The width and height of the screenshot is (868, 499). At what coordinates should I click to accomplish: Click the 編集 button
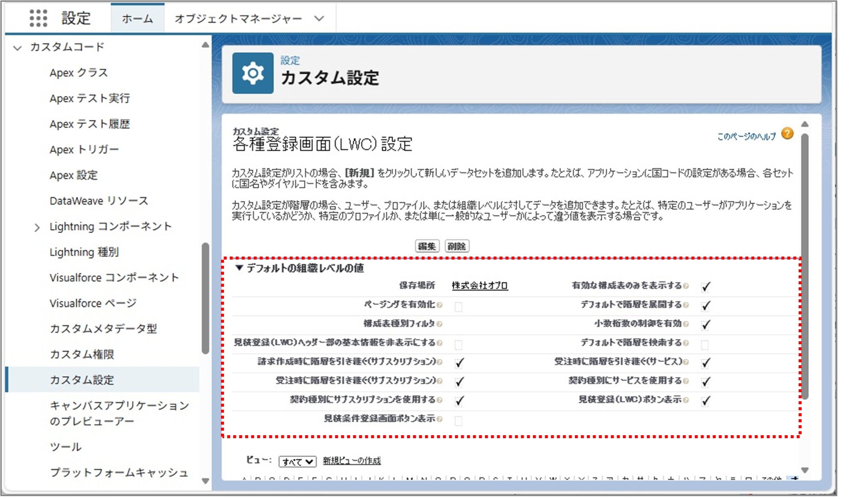[427, 246]
